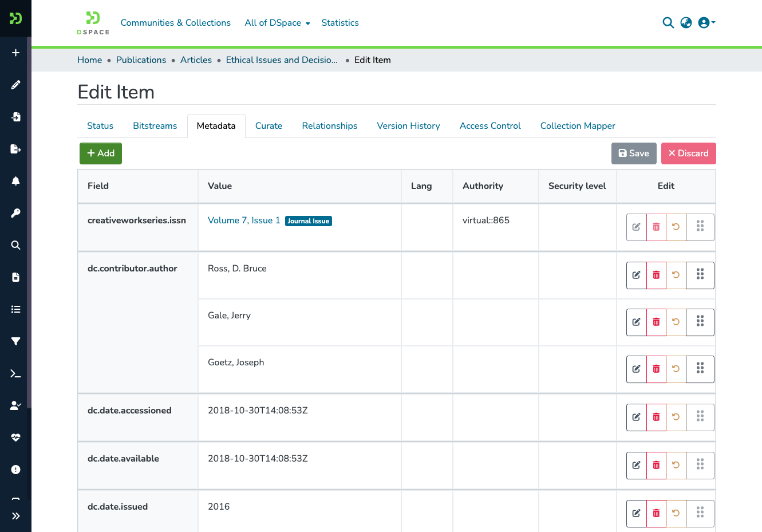Click the Discard button

(x=689, y=153)
